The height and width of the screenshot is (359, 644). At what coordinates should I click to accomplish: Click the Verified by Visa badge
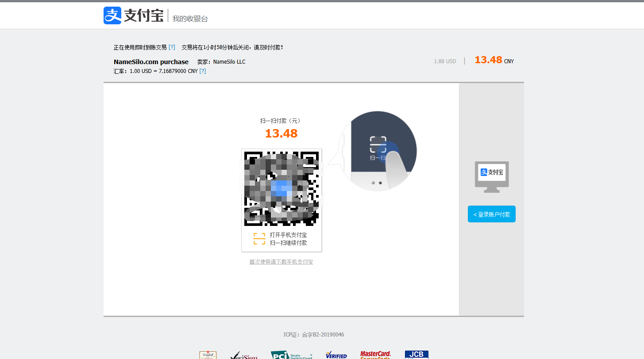336,355
